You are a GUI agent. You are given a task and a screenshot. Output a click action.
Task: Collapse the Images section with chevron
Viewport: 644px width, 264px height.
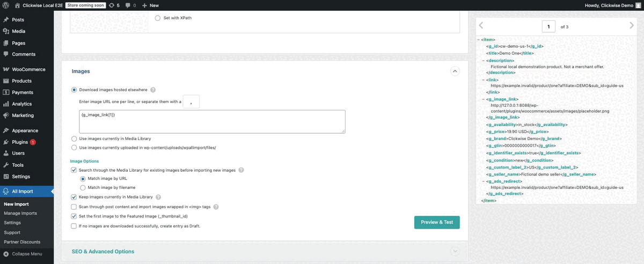(455, 71)
